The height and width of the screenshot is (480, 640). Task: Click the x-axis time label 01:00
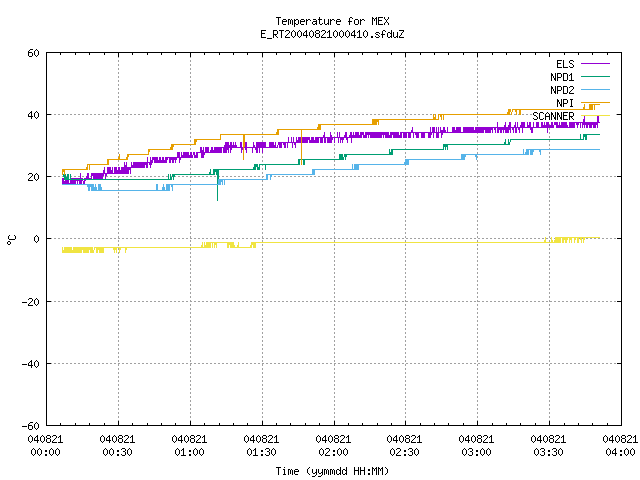point(189,452)
